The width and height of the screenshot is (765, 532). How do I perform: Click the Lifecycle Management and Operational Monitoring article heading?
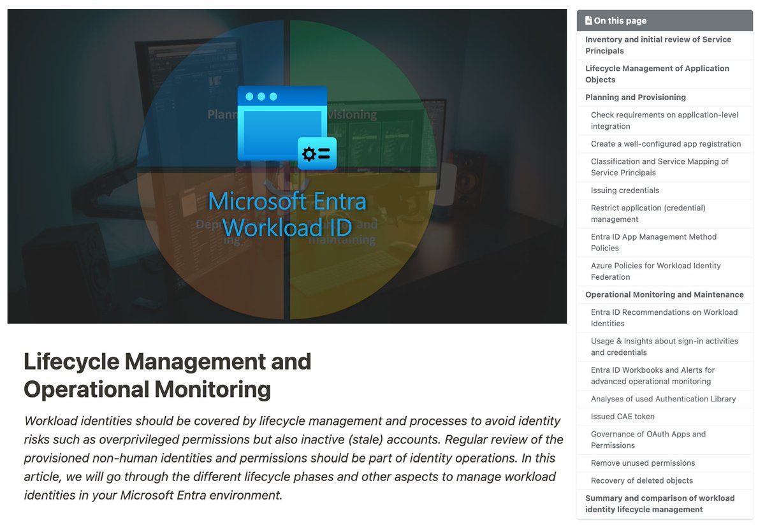168,375
